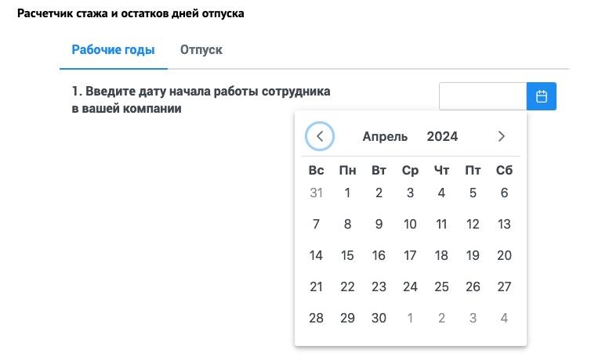Open the Апрель month selector
This screenshot has height=364, width=602.
pos(385,136)
